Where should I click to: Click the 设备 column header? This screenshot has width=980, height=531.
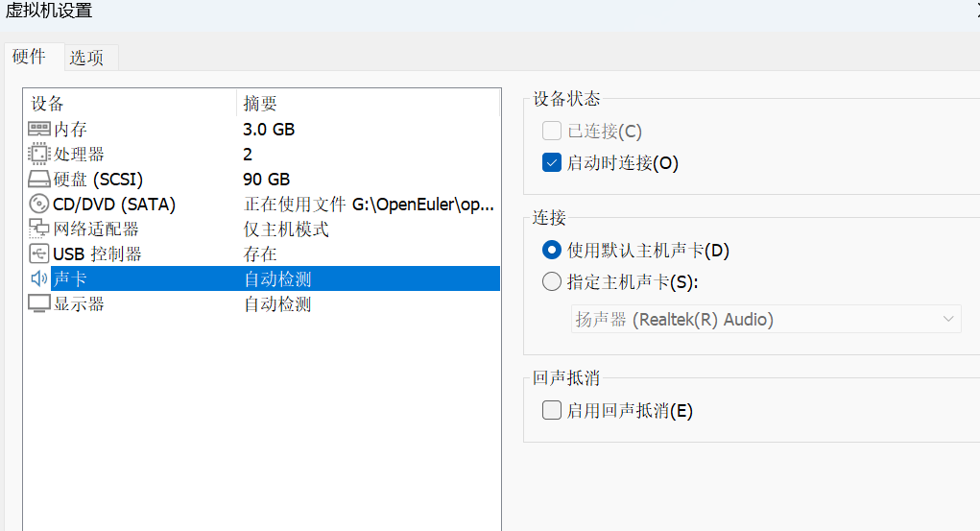(48, 104)
